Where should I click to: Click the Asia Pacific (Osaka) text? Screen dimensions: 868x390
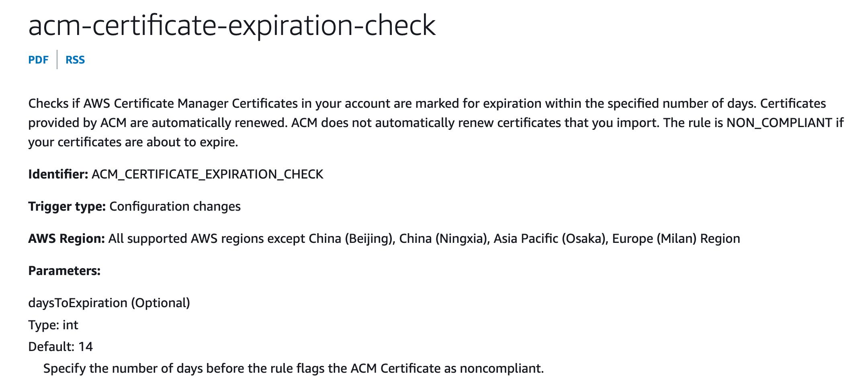click(x=549, y=238)
